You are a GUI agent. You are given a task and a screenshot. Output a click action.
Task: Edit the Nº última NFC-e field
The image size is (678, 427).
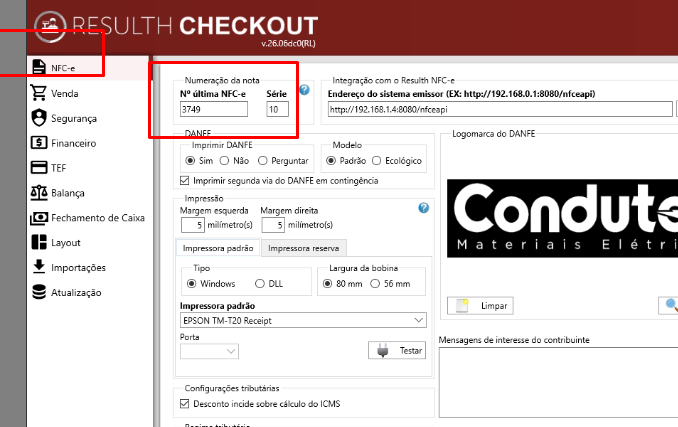214,109
